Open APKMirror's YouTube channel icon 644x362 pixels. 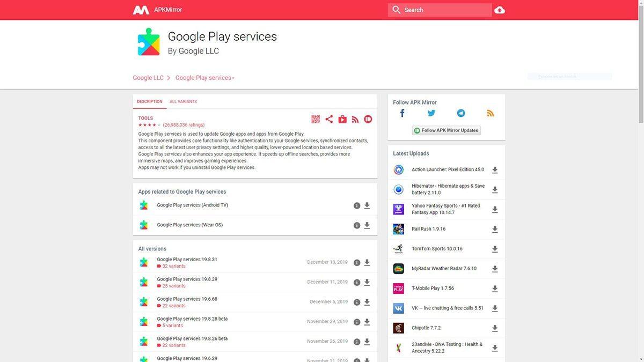point(342,119)
